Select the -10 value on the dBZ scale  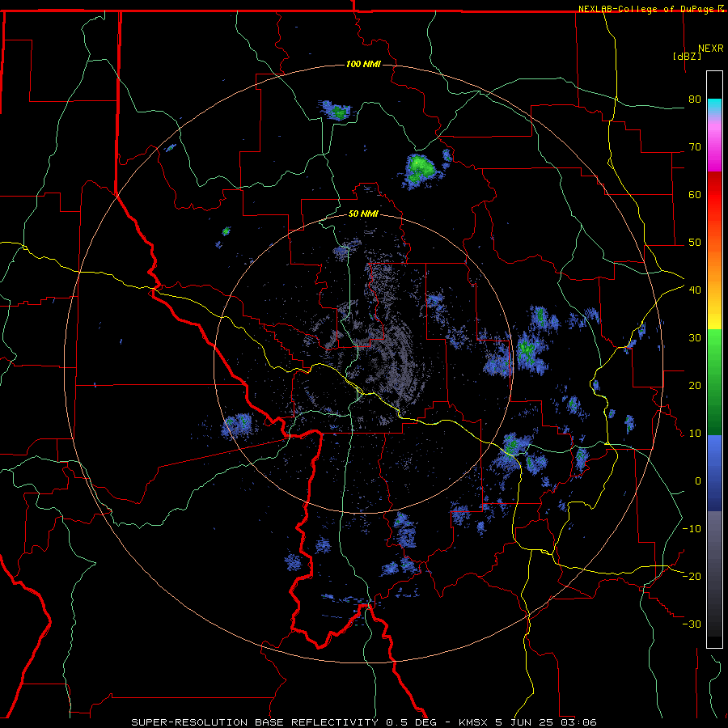pos(692,529)
